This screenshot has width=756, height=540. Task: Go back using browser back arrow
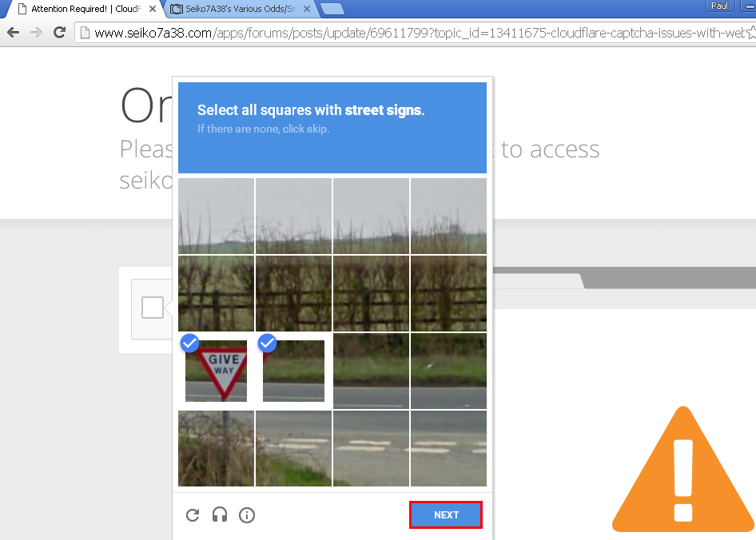pyautogui.click(x=13, y=32)
